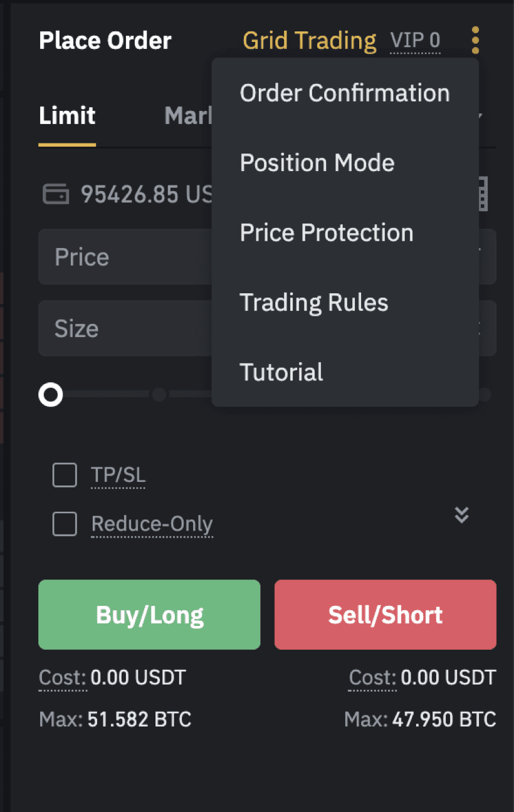Focus the Price input field
This screenshot has width=514, height=812.
click(267, 257)
